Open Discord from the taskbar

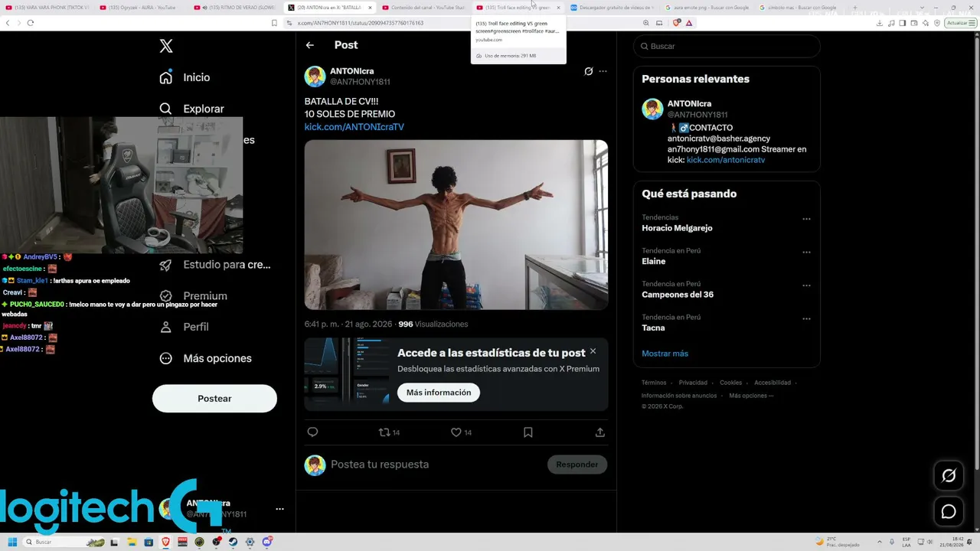(266, 542)
